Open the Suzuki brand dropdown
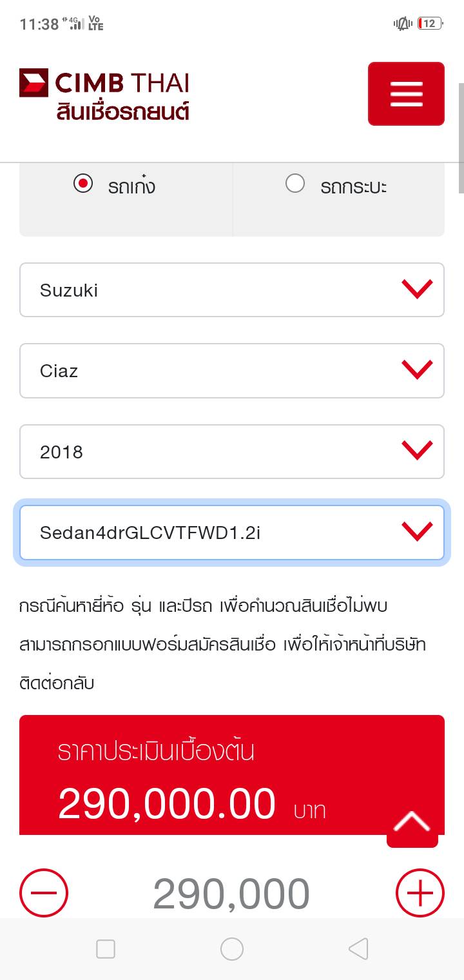 coord(232,290)
